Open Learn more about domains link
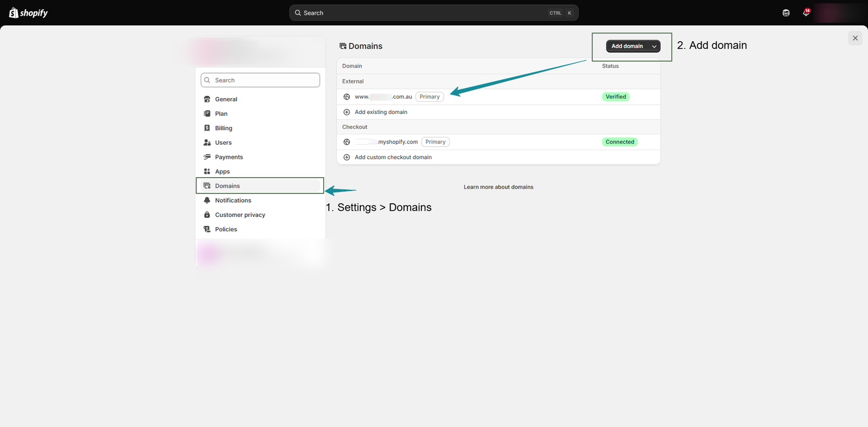 coord(499,187)
